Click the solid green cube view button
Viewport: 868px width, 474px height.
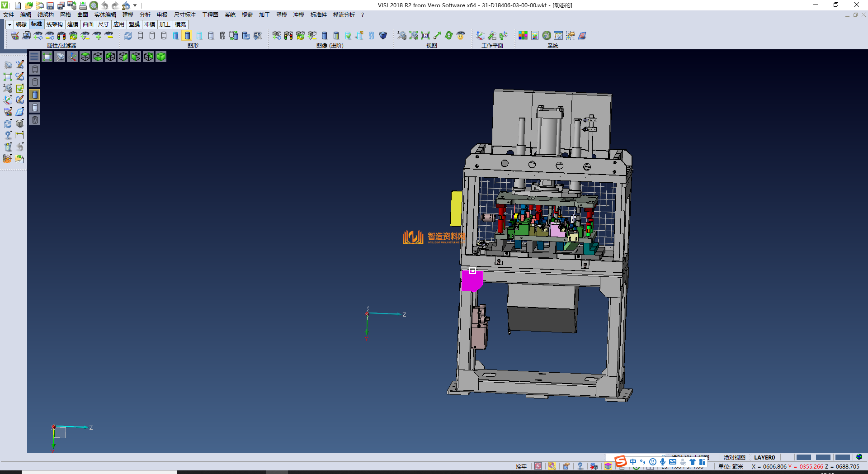coord(161,57)
